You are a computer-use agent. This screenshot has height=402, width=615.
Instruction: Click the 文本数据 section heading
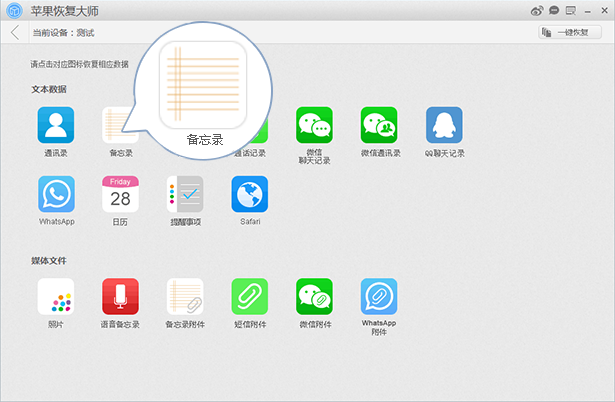click(x=49, y=89)
